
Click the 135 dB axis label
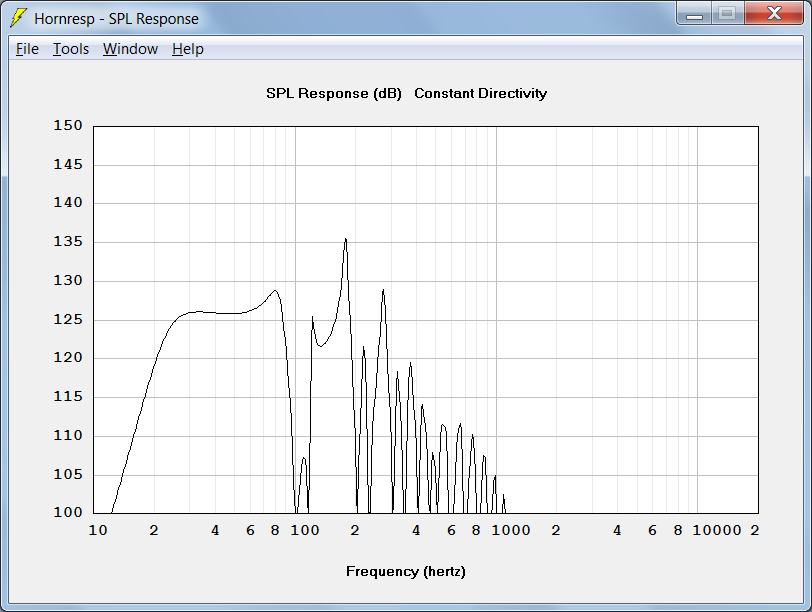click(x=68, y=241)
